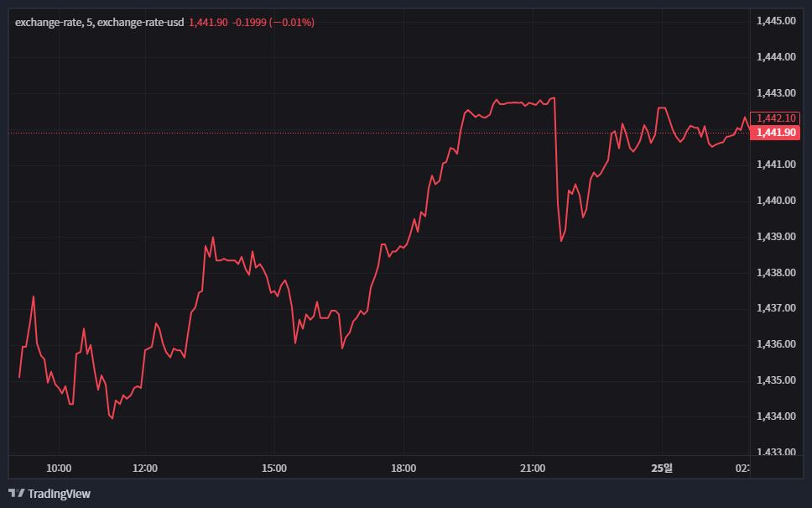
Task: Click the 1,439.00 price scale label
Action: tap(776, 237)
